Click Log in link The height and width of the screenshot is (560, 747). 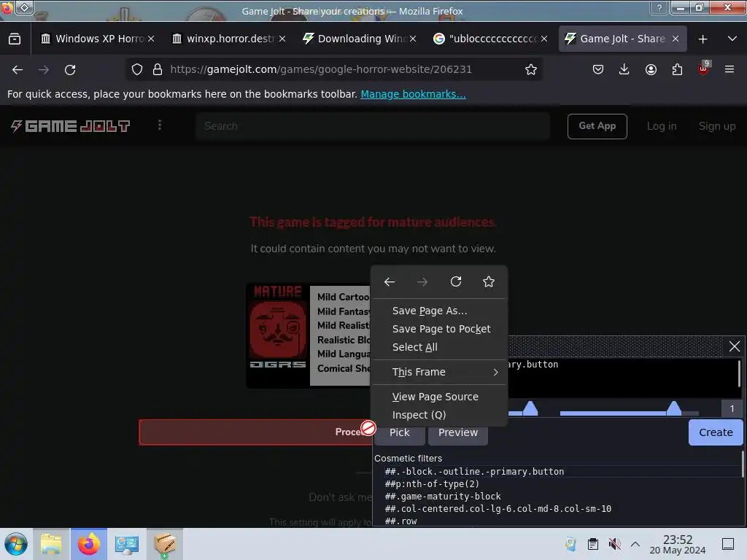click(662, 126)
